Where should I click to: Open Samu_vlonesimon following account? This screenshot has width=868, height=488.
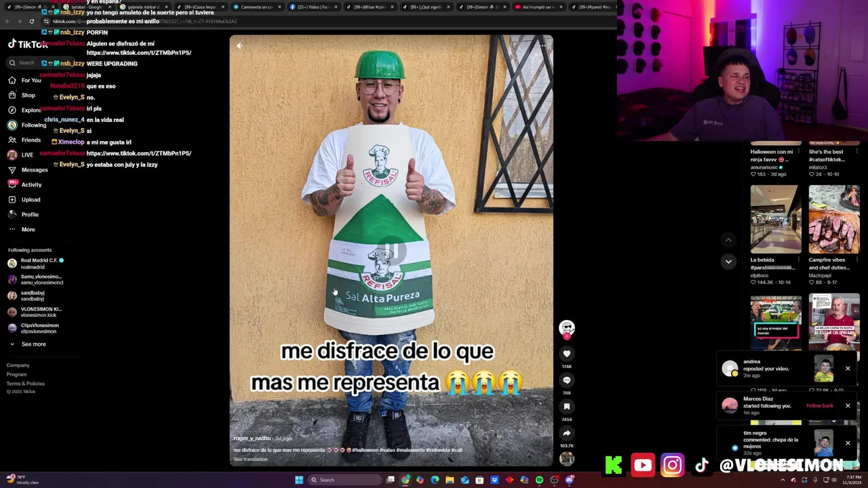36,279
